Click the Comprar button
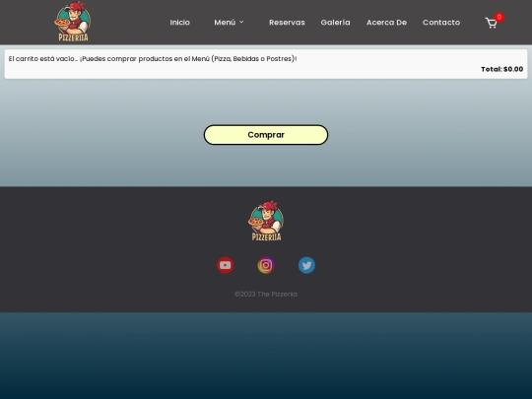This screenshot has width=532, height=399. 266,135
